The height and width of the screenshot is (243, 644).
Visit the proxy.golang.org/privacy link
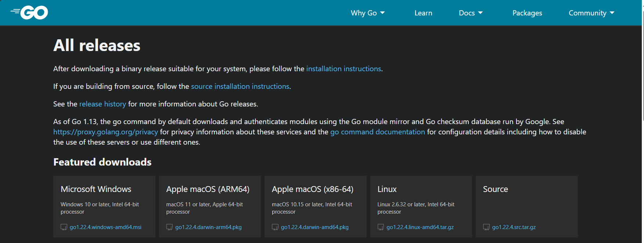point(105,132)
